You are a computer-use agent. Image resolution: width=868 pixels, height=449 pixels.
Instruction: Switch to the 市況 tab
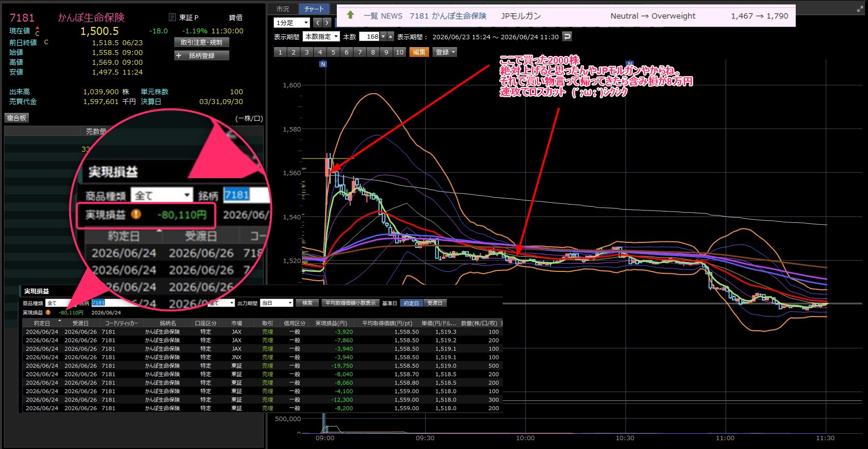(x=283, y=9)
